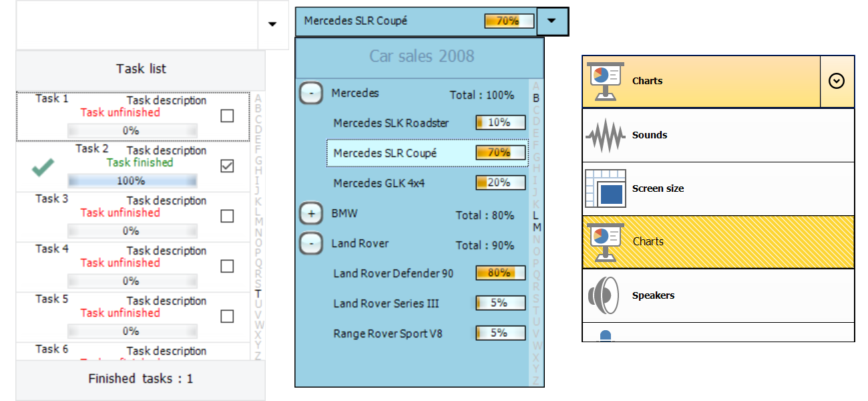
Task: Click the Task 6 label
Action: tap(52, 350)
